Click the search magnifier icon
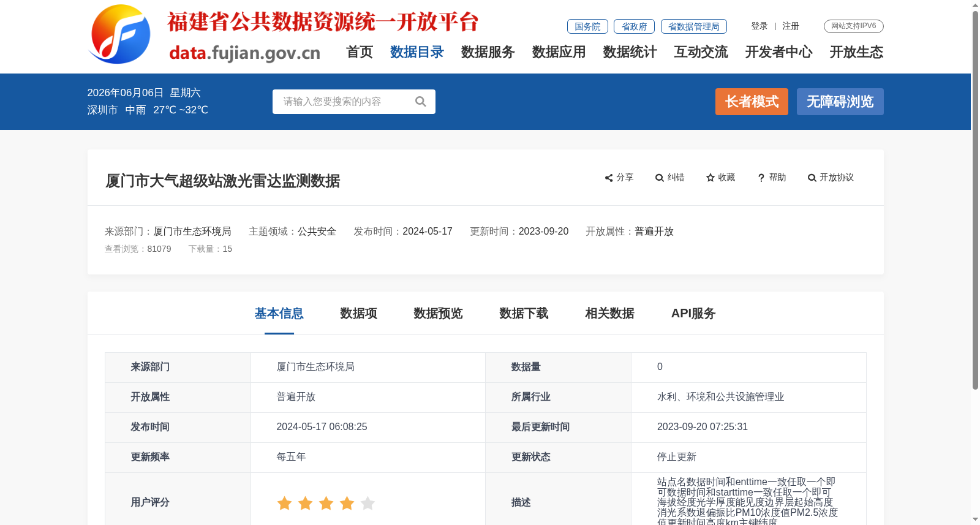The image size is (980, 525). (420, 102)
